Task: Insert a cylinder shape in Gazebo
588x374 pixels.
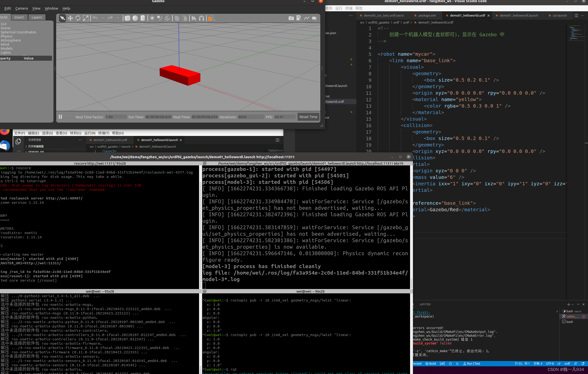Action: click(x=143, y=18)
